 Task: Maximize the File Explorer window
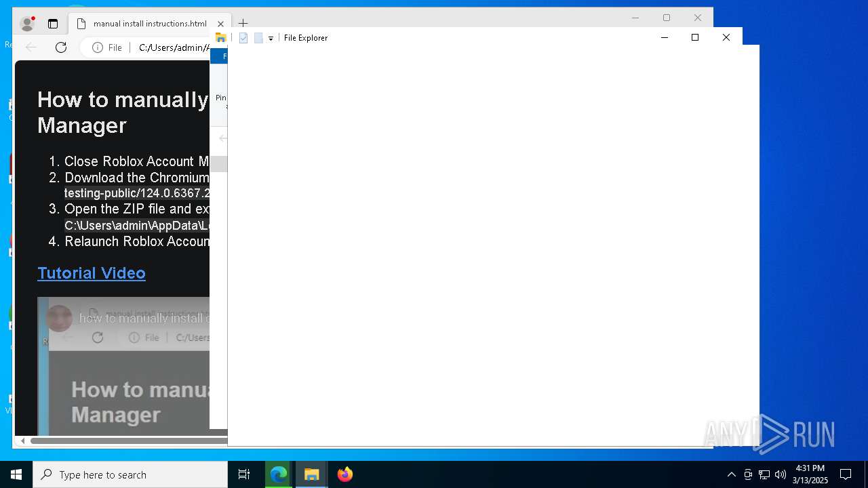coord(695,37)
